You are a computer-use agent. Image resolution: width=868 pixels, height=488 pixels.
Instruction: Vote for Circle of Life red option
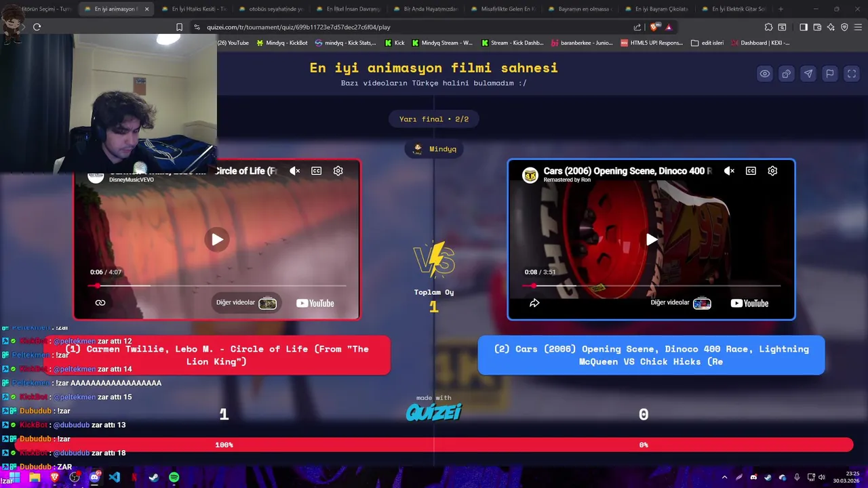(x=217, y=355)
